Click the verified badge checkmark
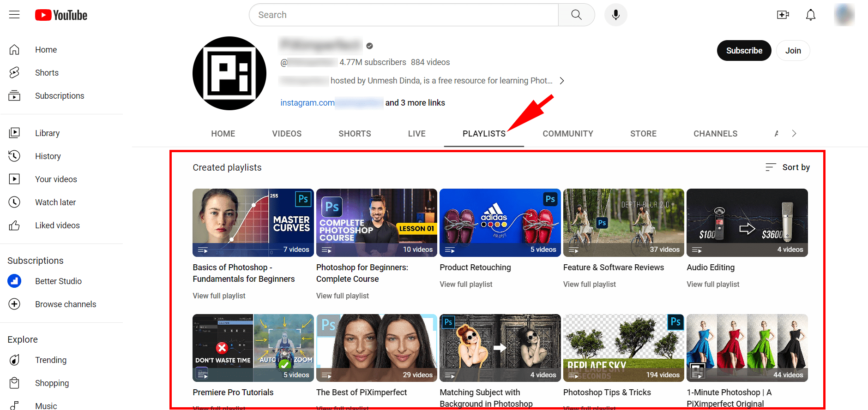 (369, 46)
